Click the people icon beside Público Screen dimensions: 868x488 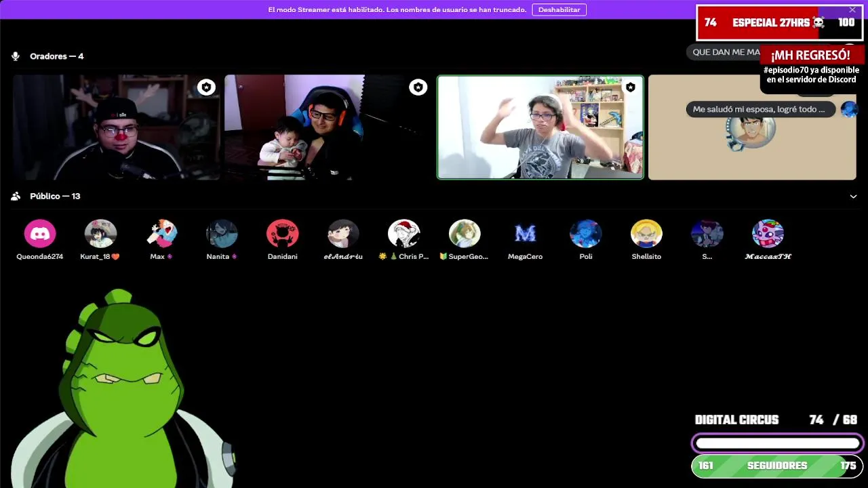tap(16, 196)
